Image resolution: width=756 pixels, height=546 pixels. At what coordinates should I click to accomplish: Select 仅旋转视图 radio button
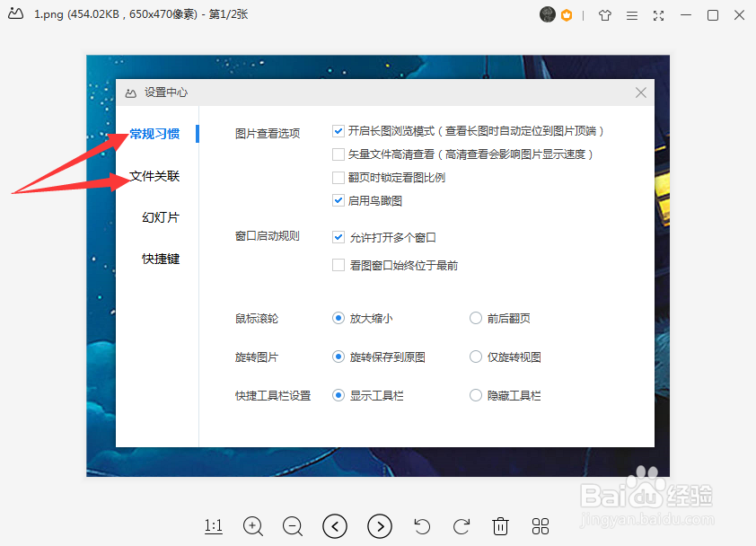coord(476,357)
